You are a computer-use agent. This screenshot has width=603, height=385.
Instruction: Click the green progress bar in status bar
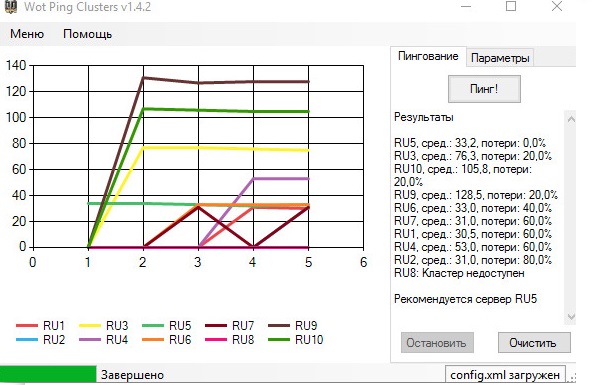click(48, 374)
